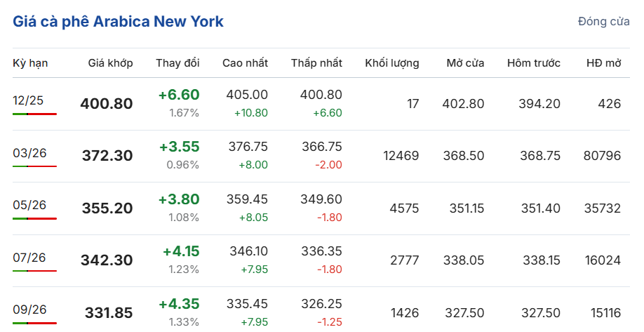644x332 pixels.
Task: Click the 'Đóng cửa' status label
Action: coord(603,22)
